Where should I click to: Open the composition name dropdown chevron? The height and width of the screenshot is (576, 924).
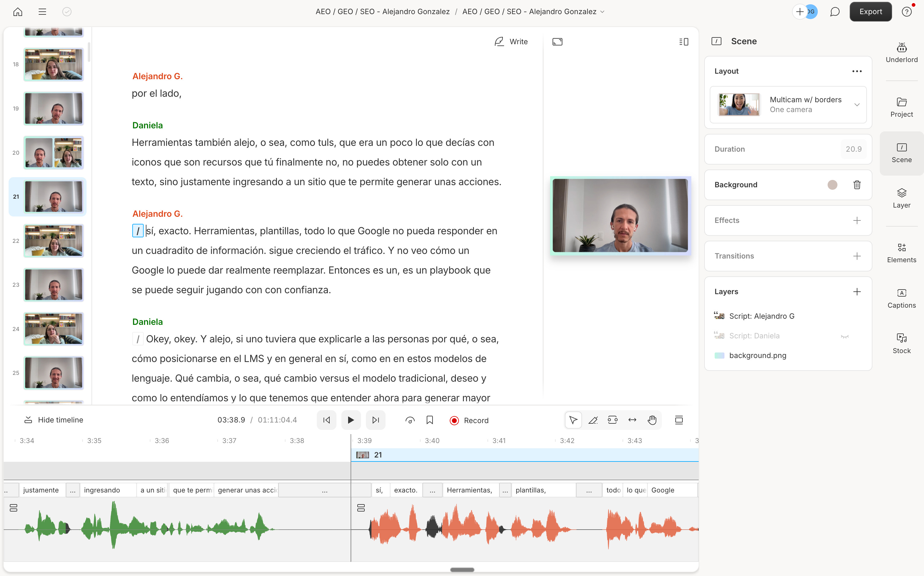coord(603,12)
